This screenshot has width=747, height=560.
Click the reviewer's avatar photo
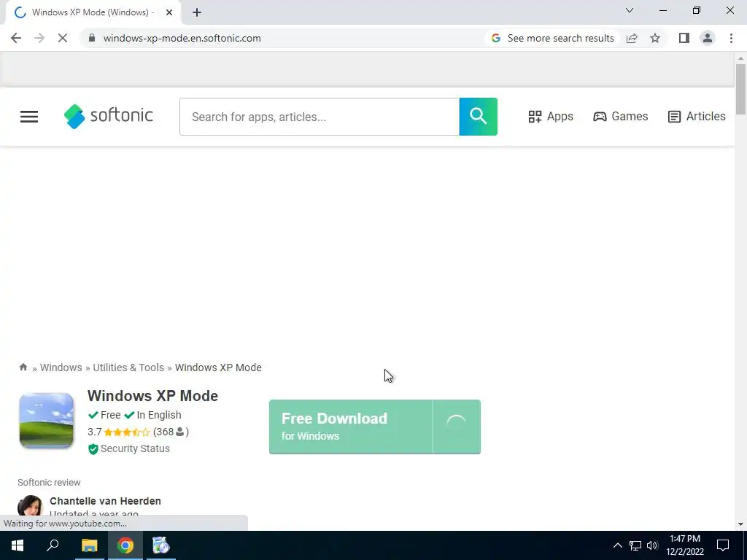pyautogui.click(x=30, y=507)
